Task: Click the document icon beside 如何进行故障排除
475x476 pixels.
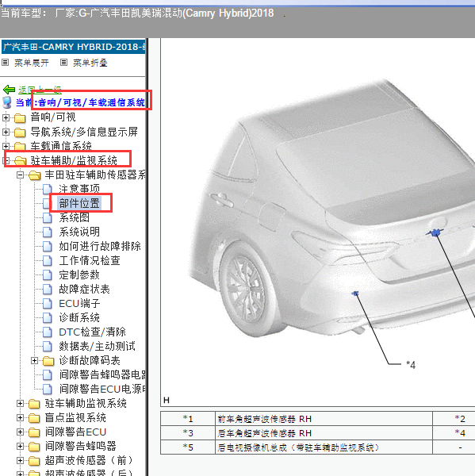Action: pos(48,246)
